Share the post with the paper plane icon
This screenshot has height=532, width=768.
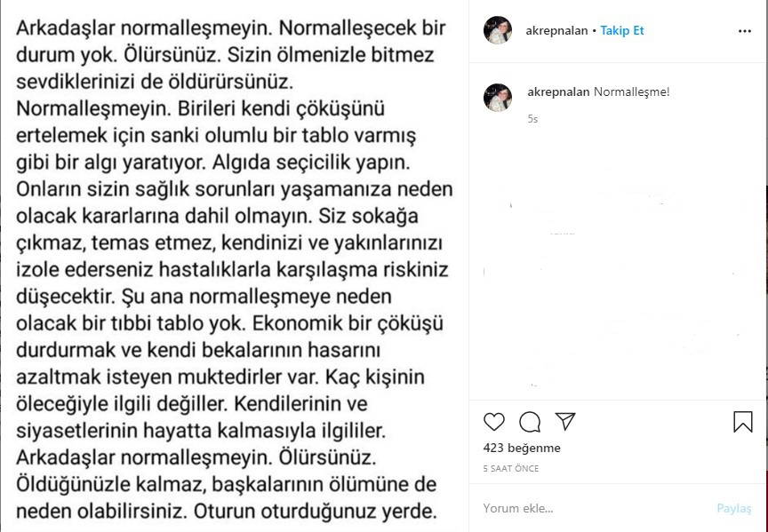[x=565, y=421]
